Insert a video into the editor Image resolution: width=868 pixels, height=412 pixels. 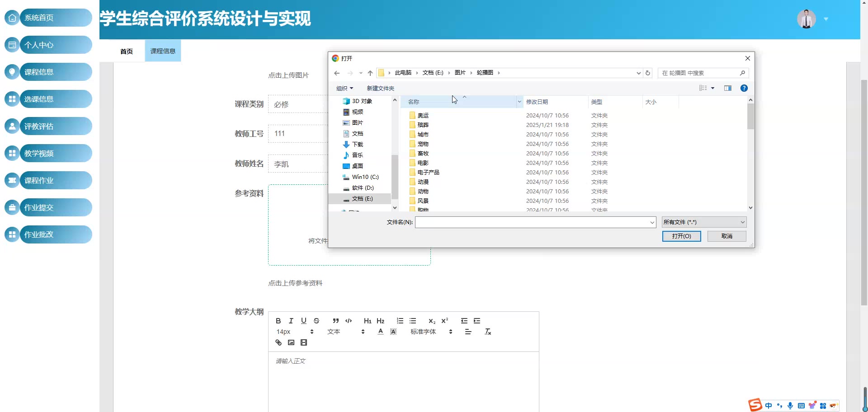[x=304, y=342]
